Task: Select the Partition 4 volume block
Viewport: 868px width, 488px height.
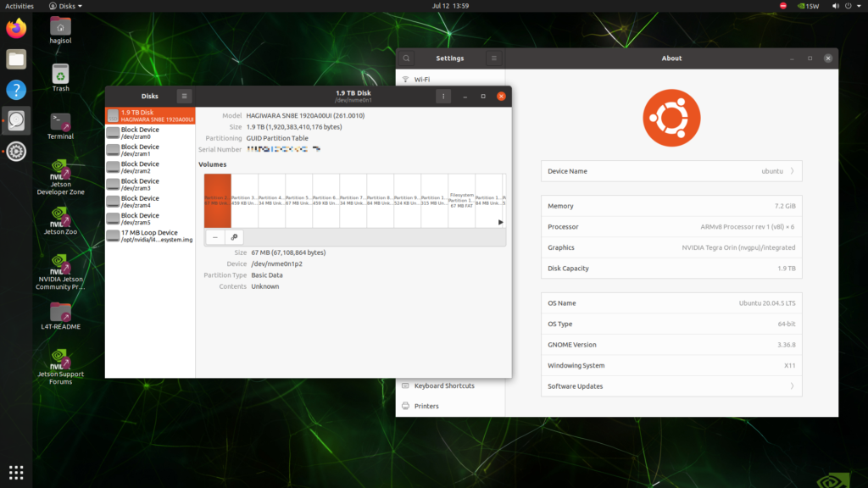Action: pyautogui.click(x=272, y=201)
